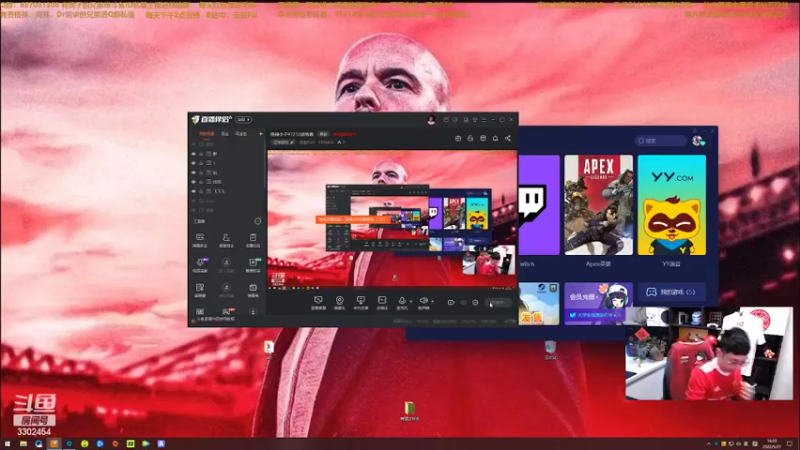The width and height of the screenshot is (800, 450).
Task: Click the start broadcast pill button
Action: pyautogui.click(x=498, y=303)
